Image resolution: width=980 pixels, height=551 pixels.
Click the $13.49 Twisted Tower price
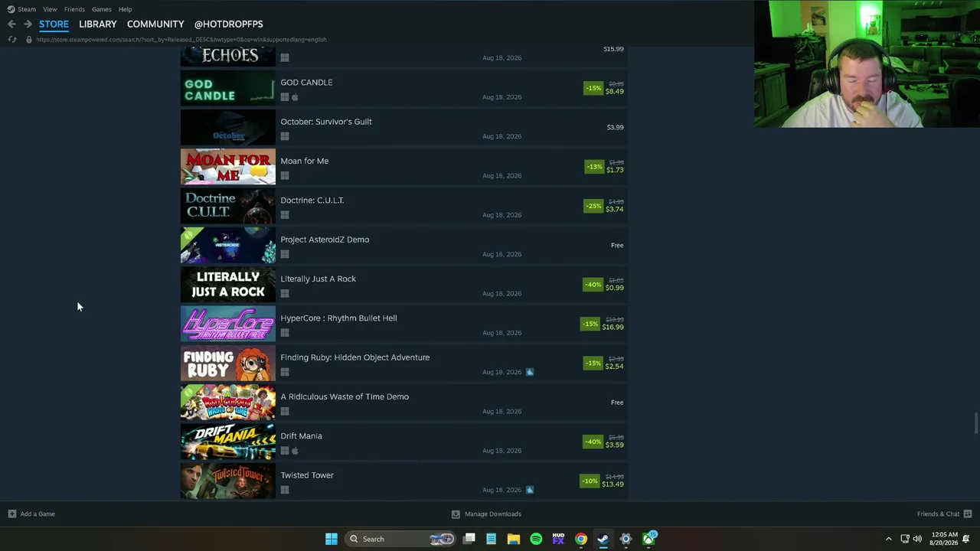click(612, 484)
